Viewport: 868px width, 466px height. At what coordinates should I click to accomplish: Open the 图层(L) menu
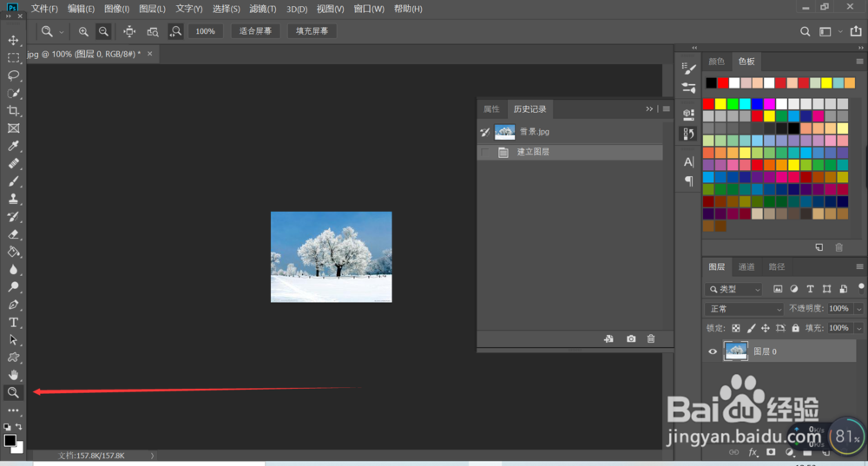[x=152, y=9]
